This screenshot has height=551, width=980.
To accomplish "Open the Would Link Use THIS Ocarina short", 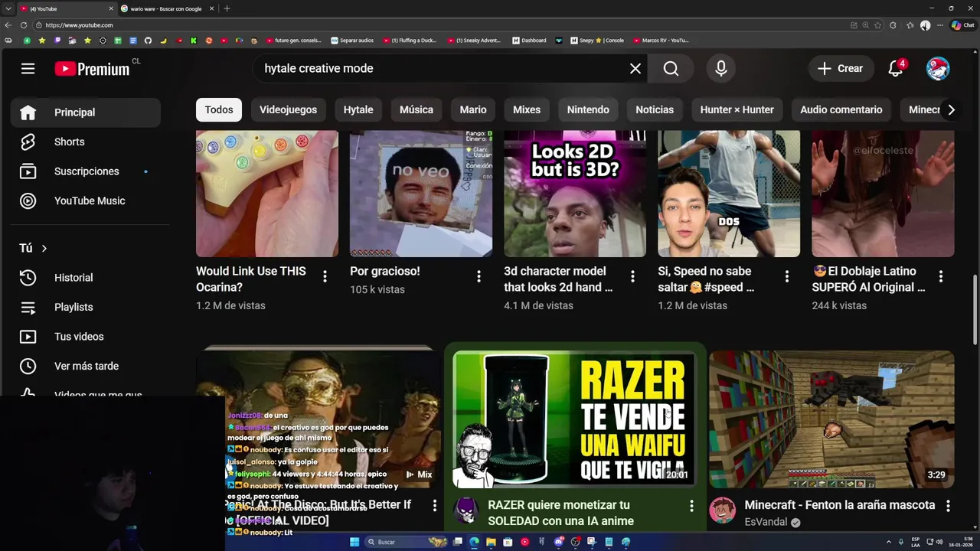I will coord(267,194).
